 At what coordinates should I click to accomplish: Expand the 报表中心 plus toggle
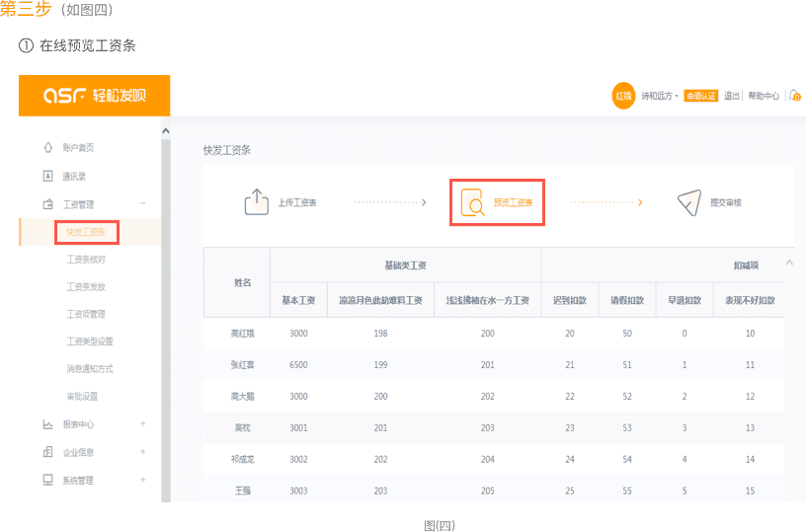(x=143, y=423)
